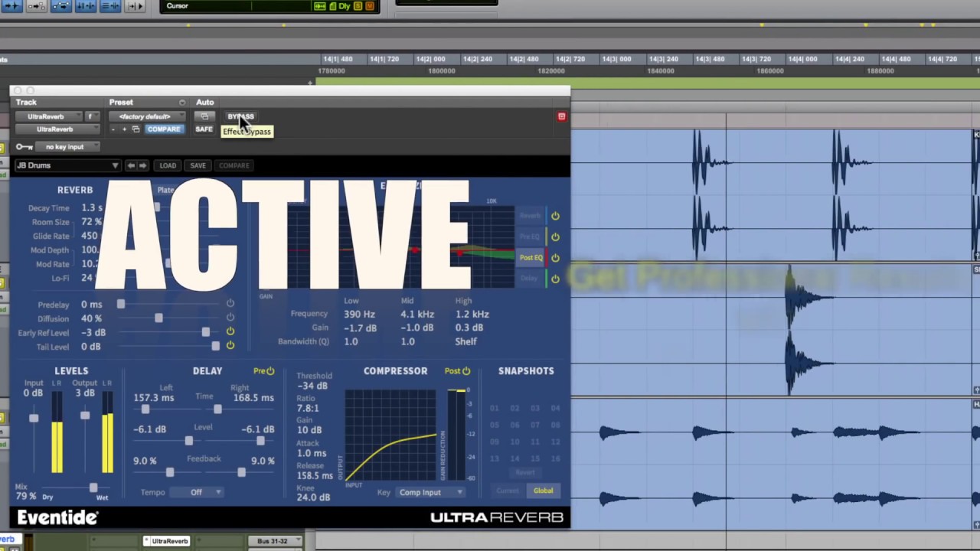Click the automation enable icon under Auto

pos(204,116)
